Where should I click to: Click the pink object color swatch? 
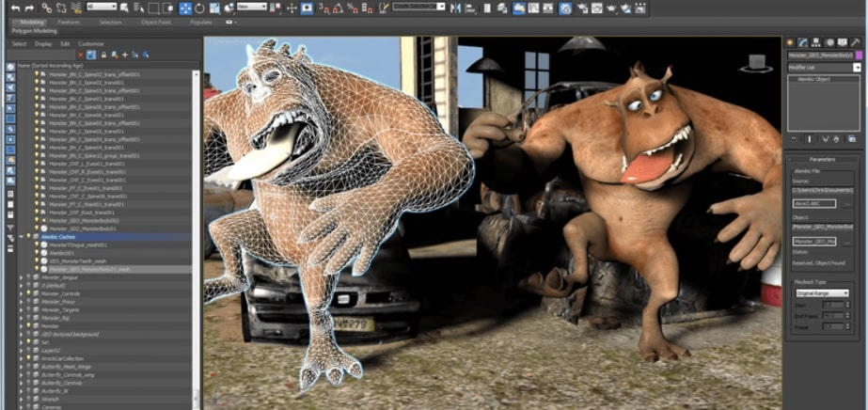tap(859, 55)
